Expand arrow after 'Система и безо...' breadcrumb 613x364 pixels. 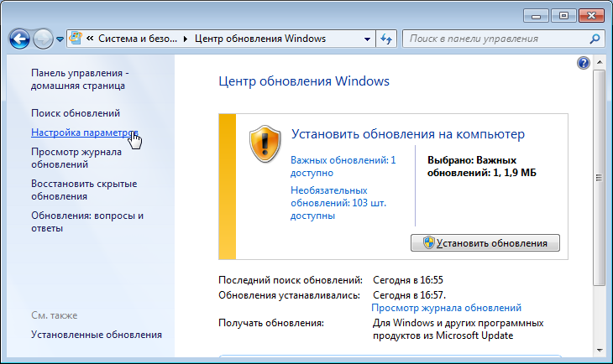tap(186, 39)
